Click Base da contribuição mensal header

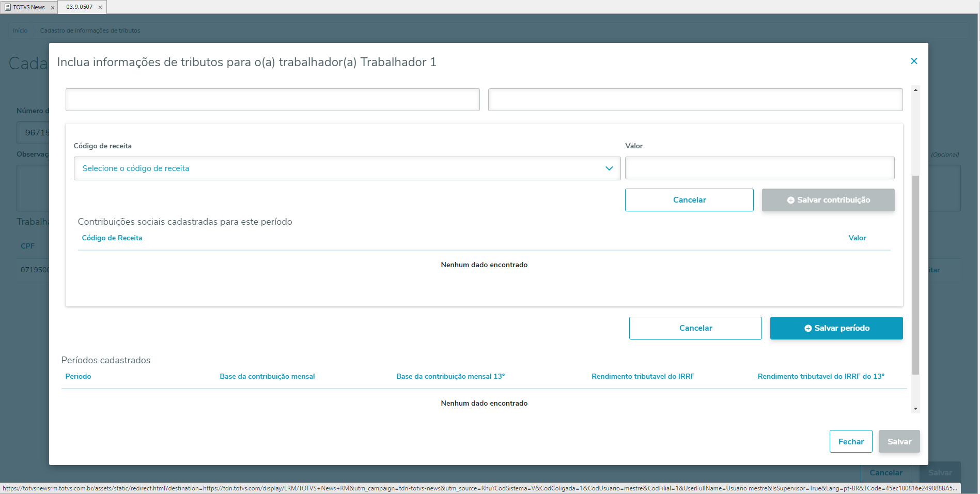click(267, 376)
